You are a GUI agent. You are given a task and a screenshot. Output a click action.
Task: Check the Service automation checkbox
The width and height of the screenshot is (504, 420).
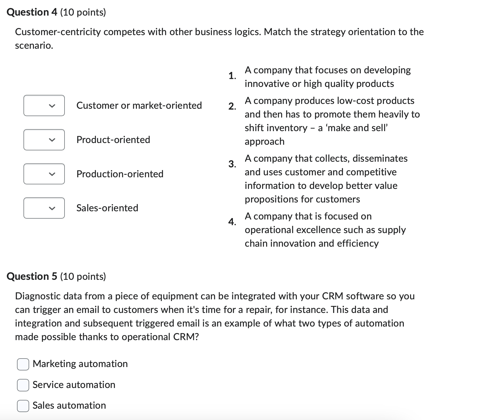coord(23,385)
